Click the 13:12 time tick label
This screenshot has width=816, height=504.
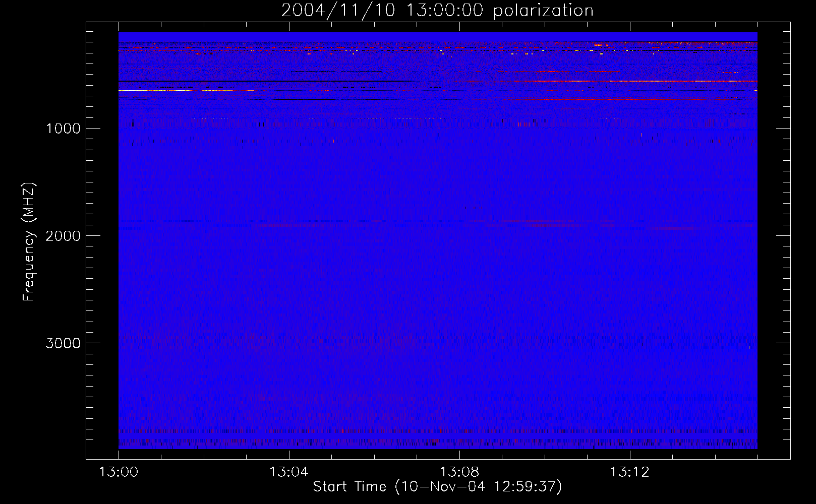pyautogui.click(x=629, y=472)
